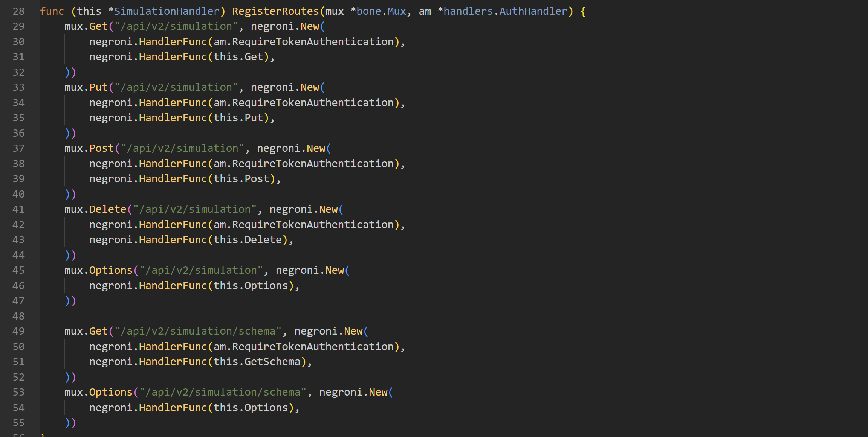
Task: Click the SimulationHandler type name
Action: 167,11
